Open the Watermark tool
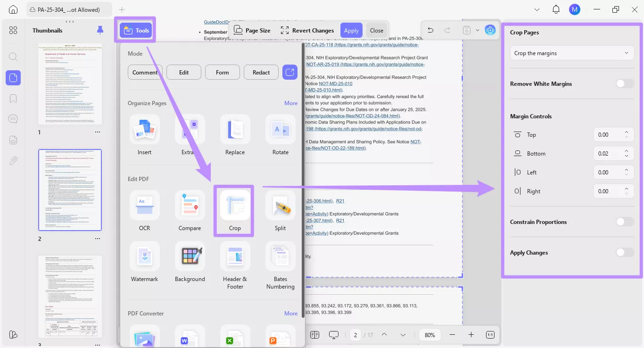This screenshot has height=348, width=644. pos(144,262)
